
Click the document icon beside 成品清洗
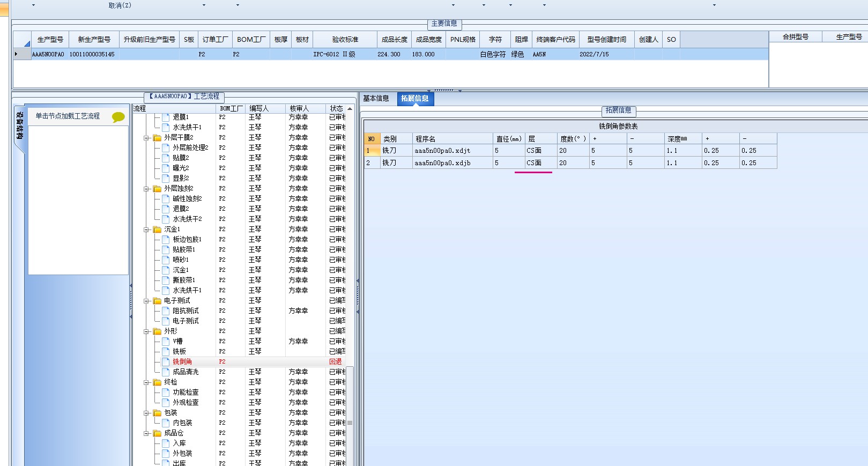click(x=166, y=372)
